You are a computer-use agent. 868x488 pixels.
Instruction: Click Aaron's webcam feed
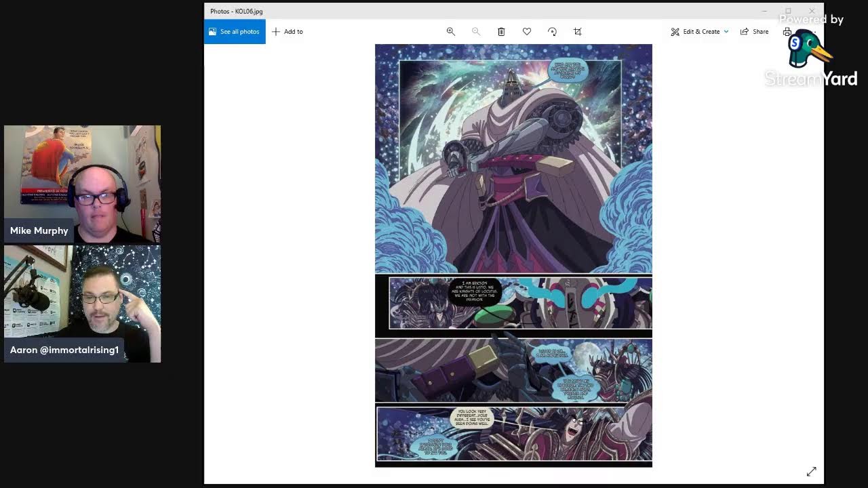click(82, 304)
